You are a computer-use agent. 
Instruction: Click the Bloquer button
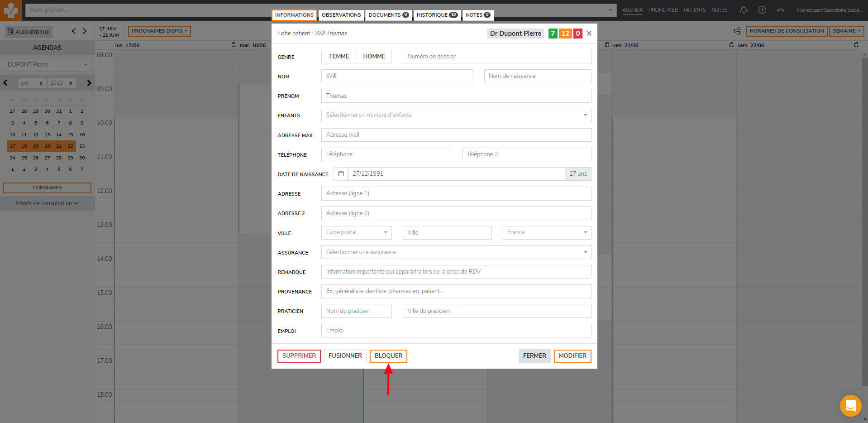click(x=388, y=356)
